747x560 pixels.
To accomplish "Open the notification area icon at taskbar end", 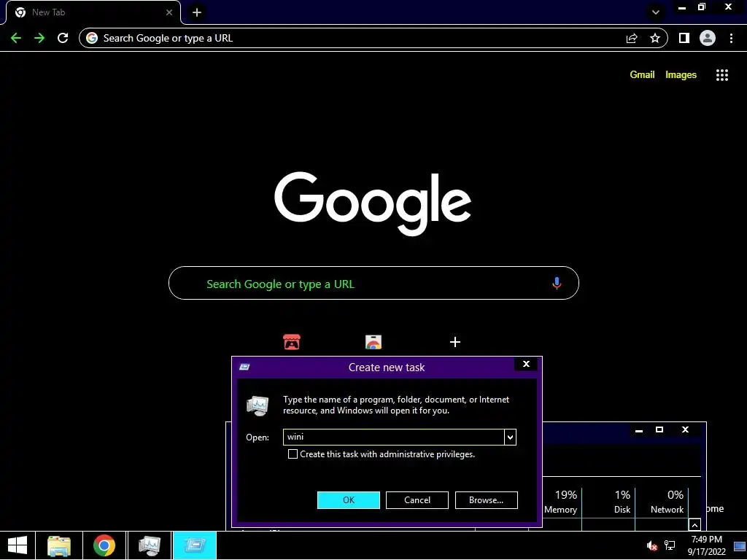I will click(x=740, y=545).
